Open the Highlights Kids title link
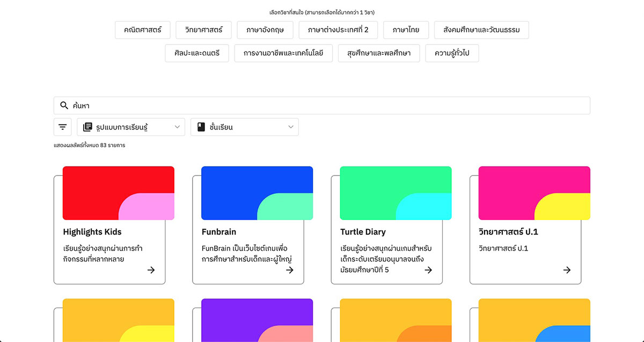 point(92,232)
